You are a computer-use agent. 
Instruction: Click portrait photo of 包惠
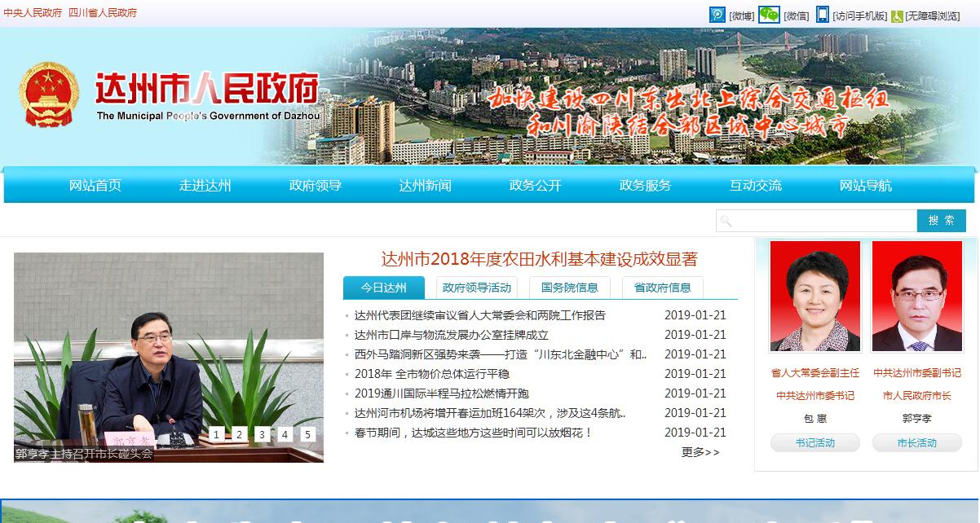814,296
